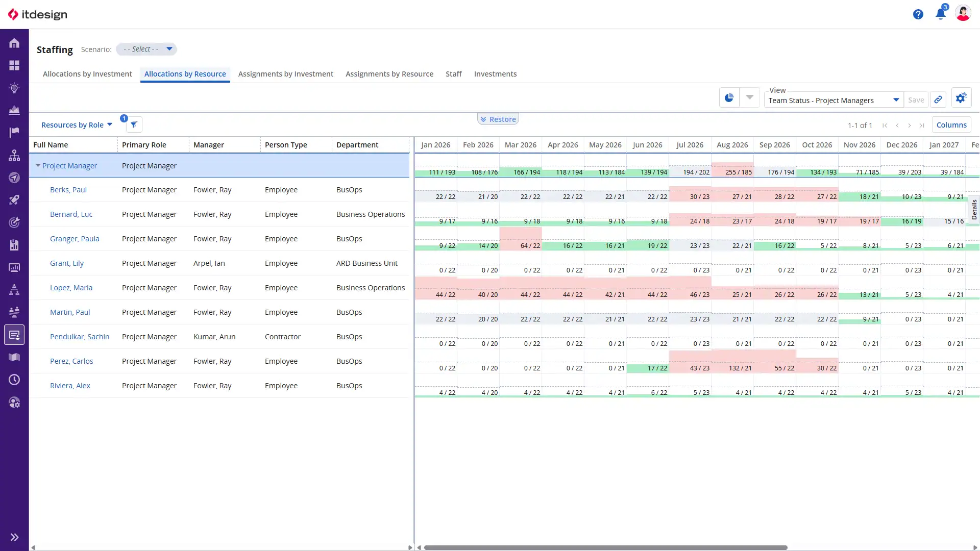Click the Save view button
The image size is (980, 551).
pyautogui.click(x=916, y=100)
